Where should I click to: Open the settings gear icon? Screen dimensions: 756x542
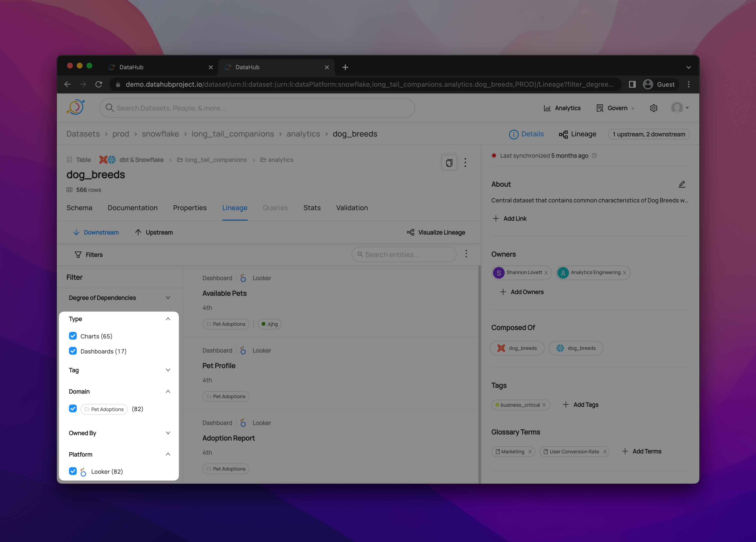pos(653,108)
